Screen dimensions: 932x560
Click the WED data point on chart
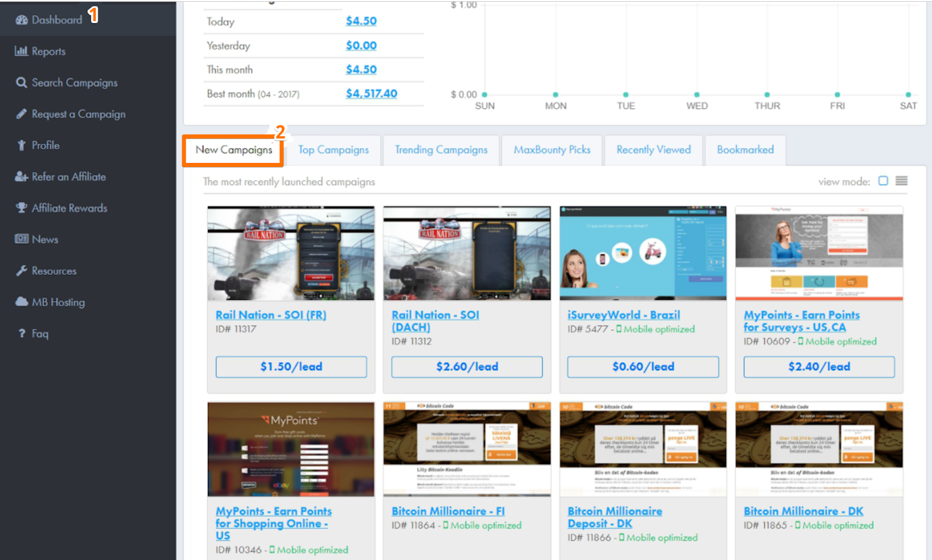pyautogui.click(x=697, y=94)
